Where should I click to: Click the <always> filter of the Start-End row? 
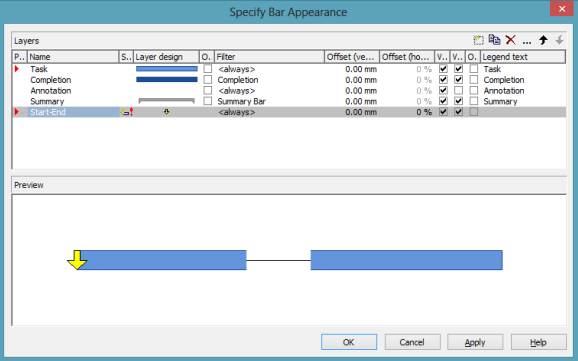pyautogui.click(x=237, y=112)
